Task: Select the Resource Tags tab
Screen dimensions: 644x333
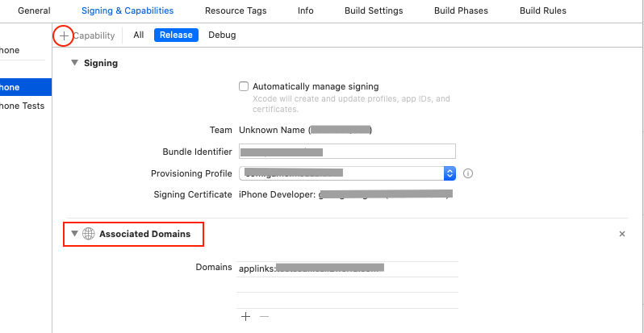Action: pos(236,11)
